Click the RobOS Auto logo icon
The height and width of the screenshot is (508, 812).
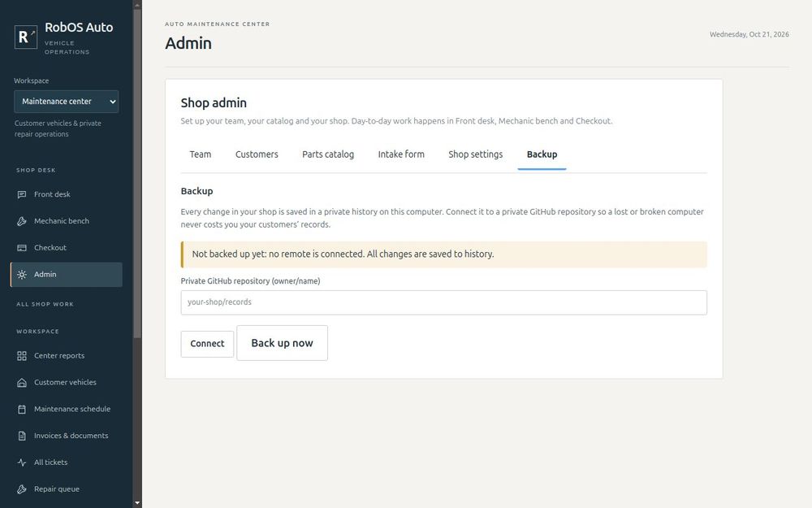click(26, 37)
